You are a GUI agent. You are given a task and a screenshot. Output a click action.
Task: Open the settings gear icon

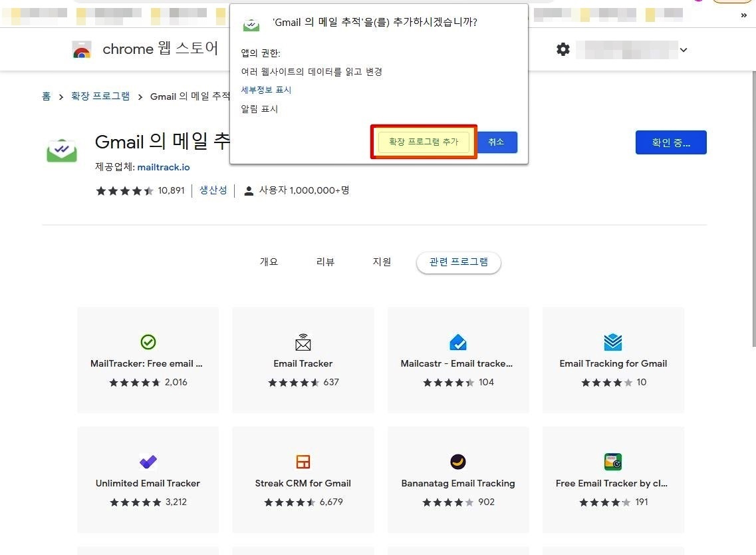pyautogui.click(x=563, y=49)
